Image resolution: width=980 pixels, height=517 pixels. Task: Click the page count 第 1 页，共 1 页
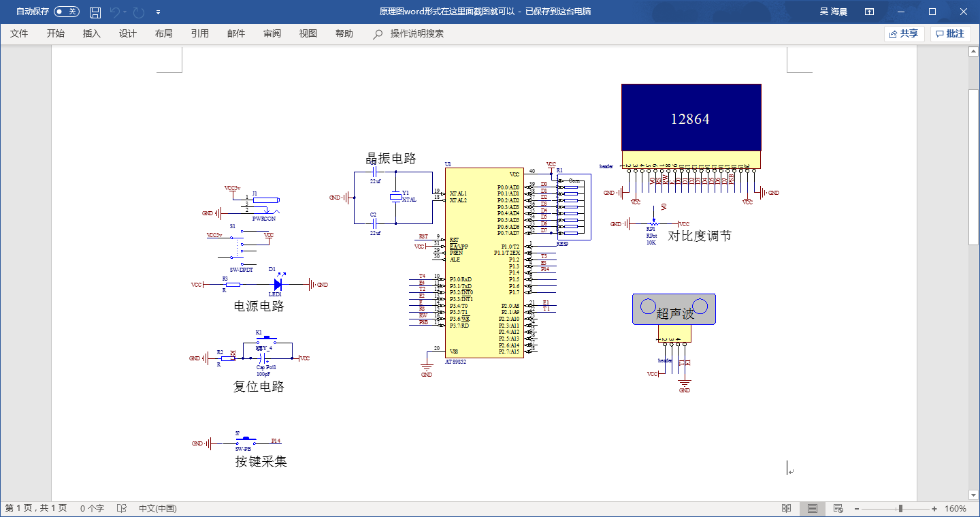(x=36, y=508)
